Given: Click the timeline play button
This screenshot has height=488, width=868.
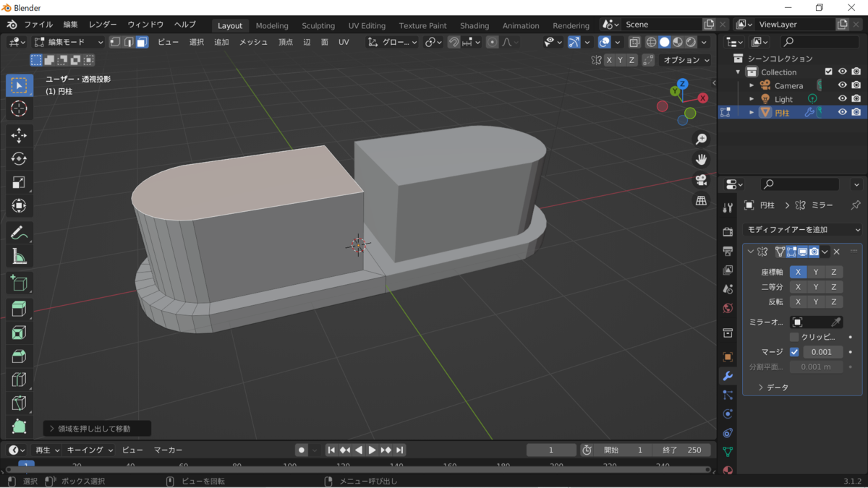Looking at the screenshot, I should 372,450.
